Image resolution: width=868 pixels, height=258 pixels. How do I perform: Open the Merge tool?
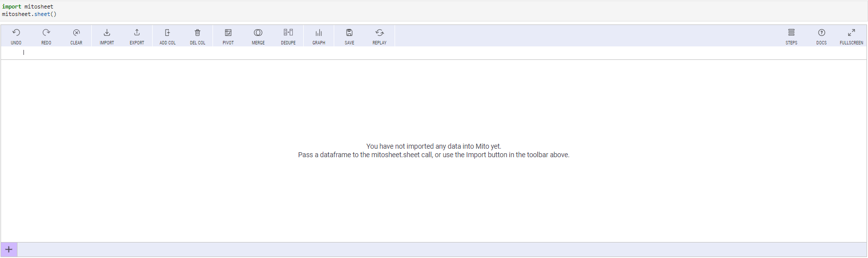coord(258,36)
